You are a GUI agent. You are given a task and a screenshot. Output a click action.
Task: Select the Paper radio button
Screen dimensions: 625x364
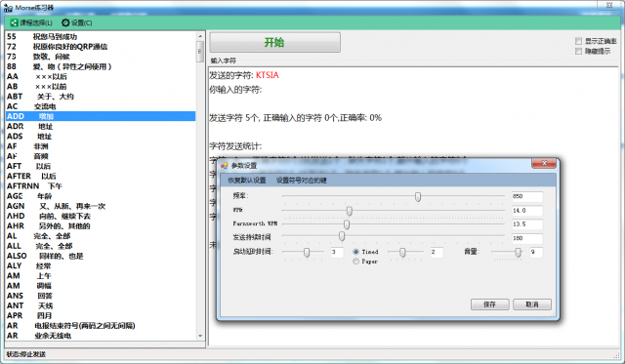pos(355,262)
